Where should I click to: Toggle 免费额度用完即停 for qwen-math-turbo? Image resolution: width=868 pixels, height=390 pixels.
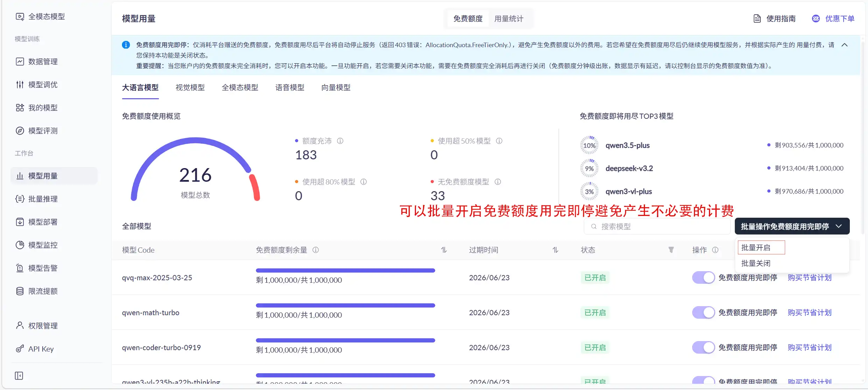tap(703, 312)
